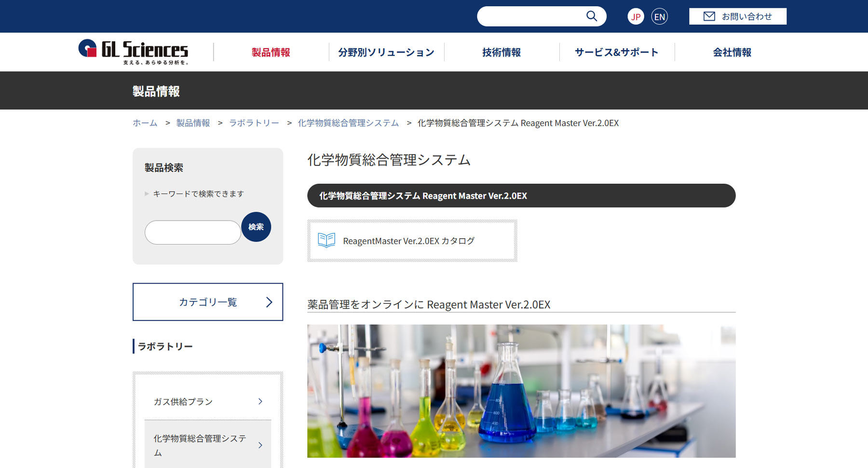
Task: Open ガス供給プラン sidebar item
Action: 208,401
